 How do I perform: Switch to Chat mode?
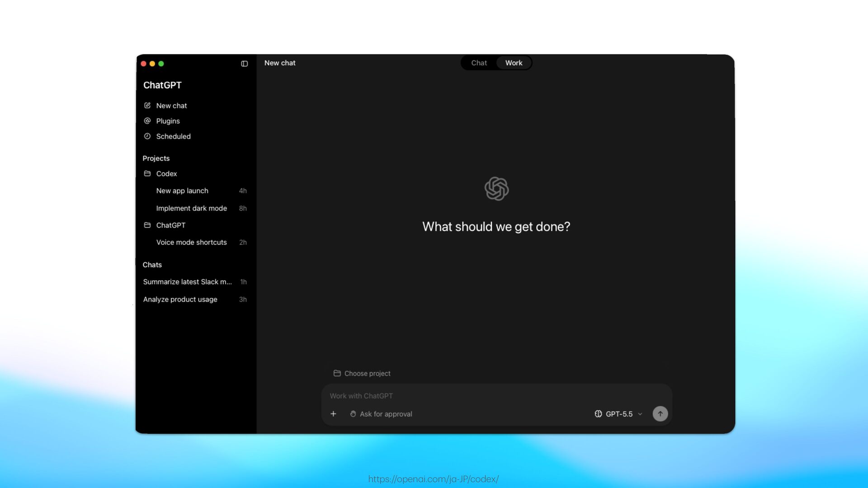pyautogui.click(x=479, y=63)
